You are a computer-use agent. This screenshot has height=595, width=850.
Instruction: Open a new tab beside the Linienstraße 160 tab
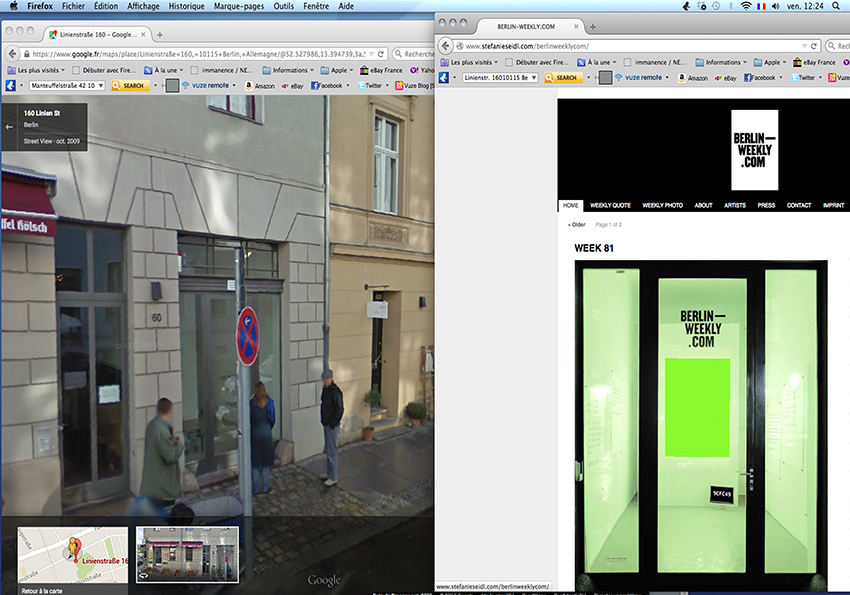point(159,35)
